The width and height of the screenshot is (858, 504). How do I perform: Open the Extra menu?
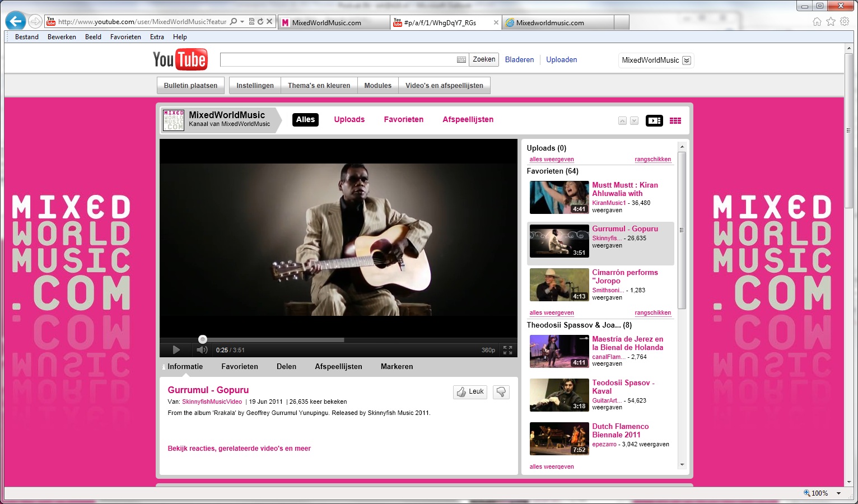tap(157, 37)
